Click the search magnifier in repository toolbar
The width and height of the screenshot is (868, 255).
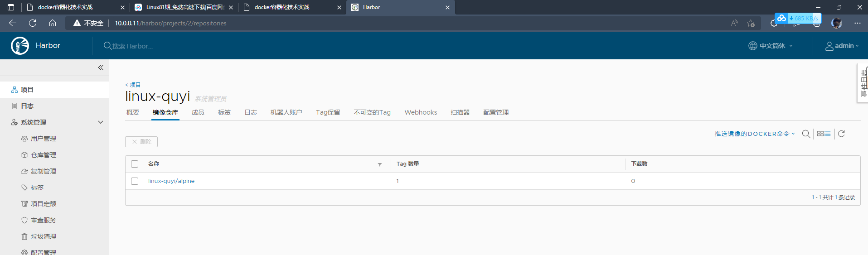pos(806,134)
